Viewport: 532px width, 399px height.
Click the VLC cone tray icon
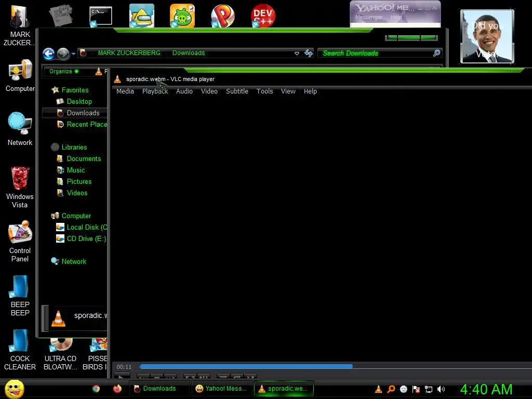378,389
